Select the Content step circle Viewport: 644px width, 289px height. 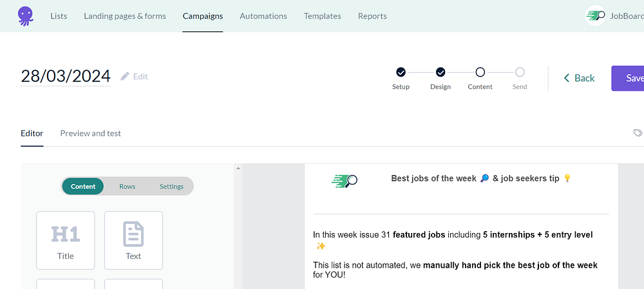(x=480, y=72)
